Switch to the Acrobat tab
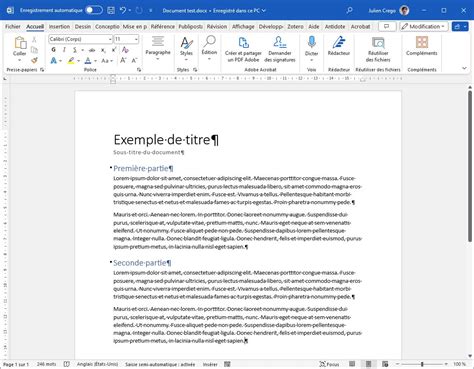This screenshot has height=369, width=474. pyautogui.click(x=360, y=26)
